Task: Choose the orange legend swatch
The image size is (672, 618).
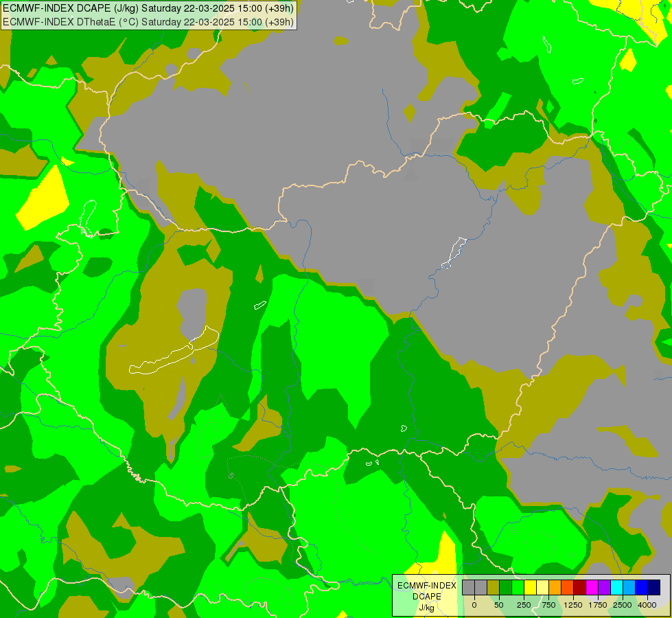Action: pos(555,587)
